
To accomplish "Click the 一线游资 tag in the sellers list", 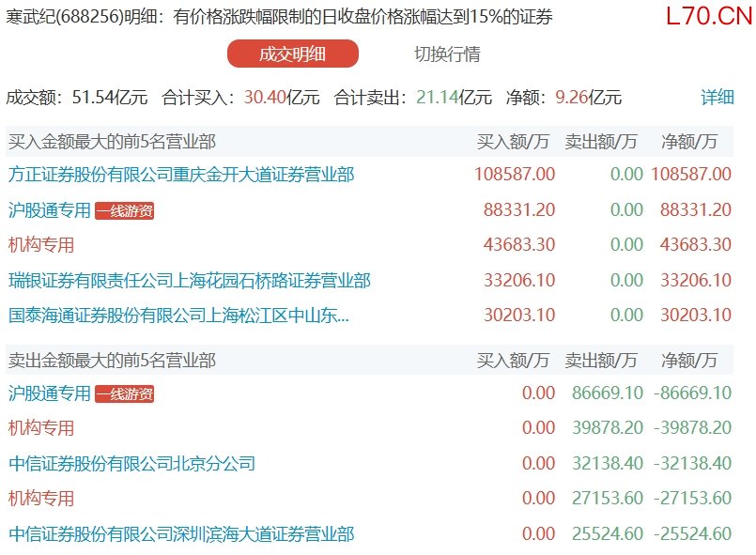I will pyautogui.click(x=124, y=394).
